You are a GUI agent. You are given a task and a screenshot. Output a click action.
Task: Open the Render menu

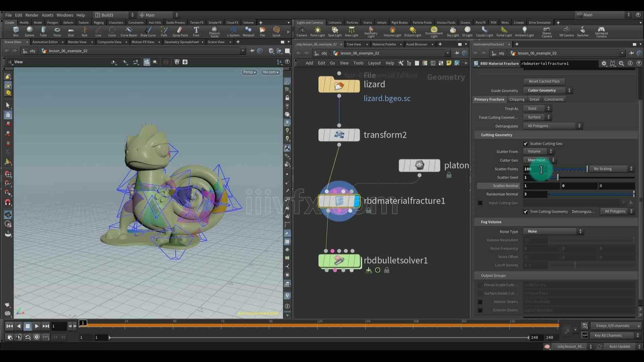click(x=32, y=15)
